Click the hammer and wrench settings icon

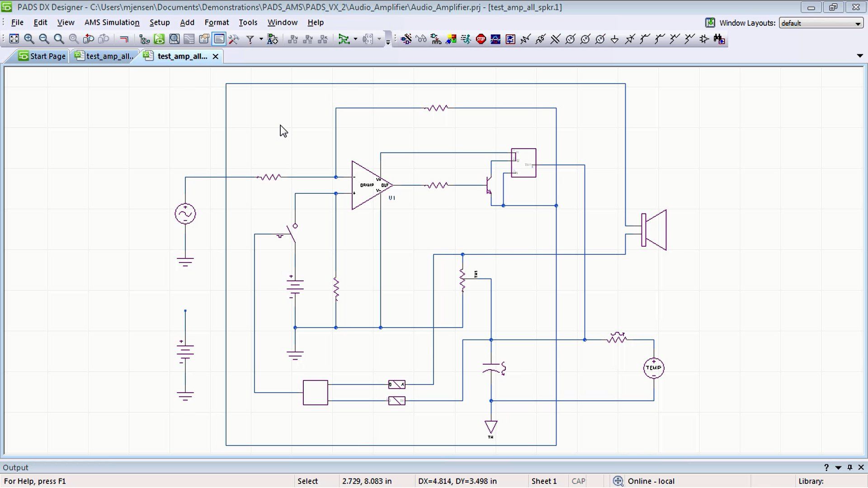point(234,39)
